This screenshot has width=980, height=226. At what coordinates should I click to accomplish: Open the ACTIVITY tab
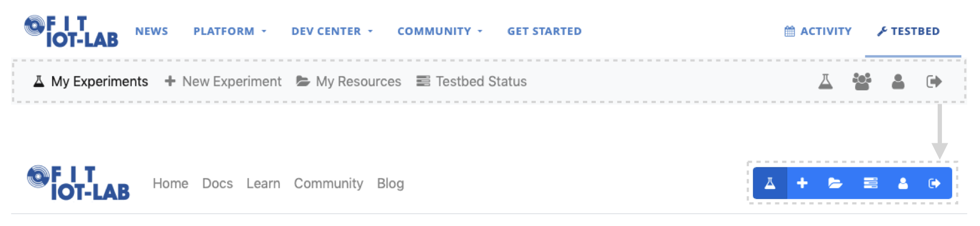[x=818, y=31]
